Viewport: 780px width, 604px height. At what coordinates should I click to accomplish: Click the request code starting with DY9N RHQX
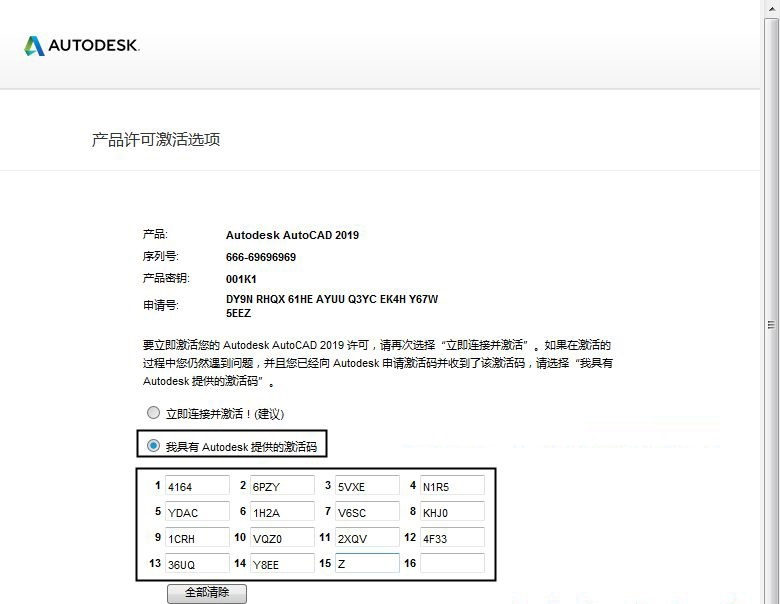click(332, 306)
